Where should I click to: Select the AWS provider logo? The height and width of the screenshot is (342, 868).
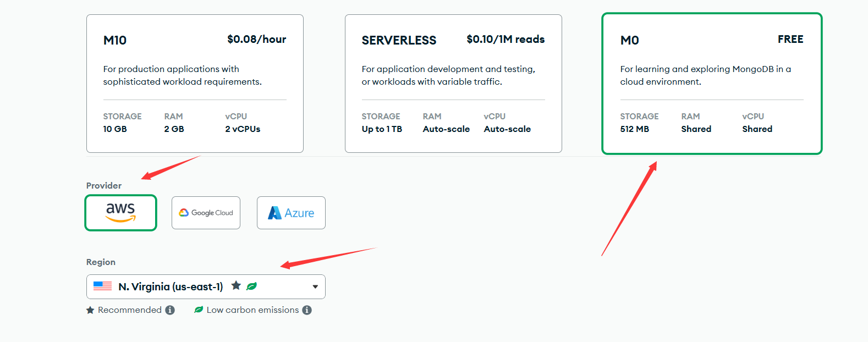pos(120,212)
